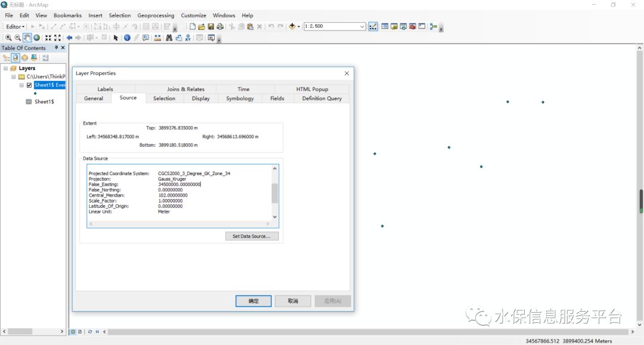Viewport: 644px width, 345px height.
Task: Click the Set Data Source button
Action: [252, 237]
